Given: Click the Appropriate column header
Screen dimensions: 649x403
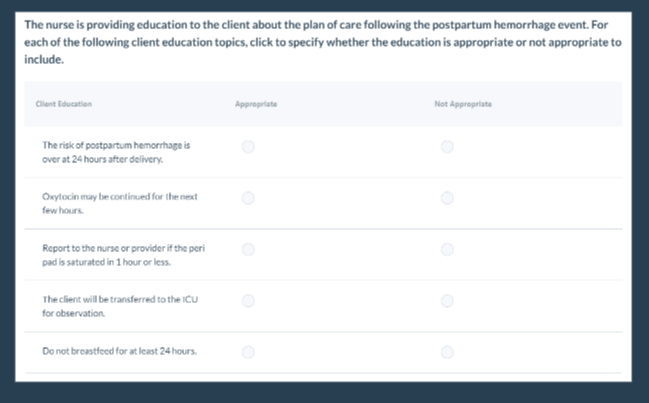Looking at the screenshot, I should [256, 104].
